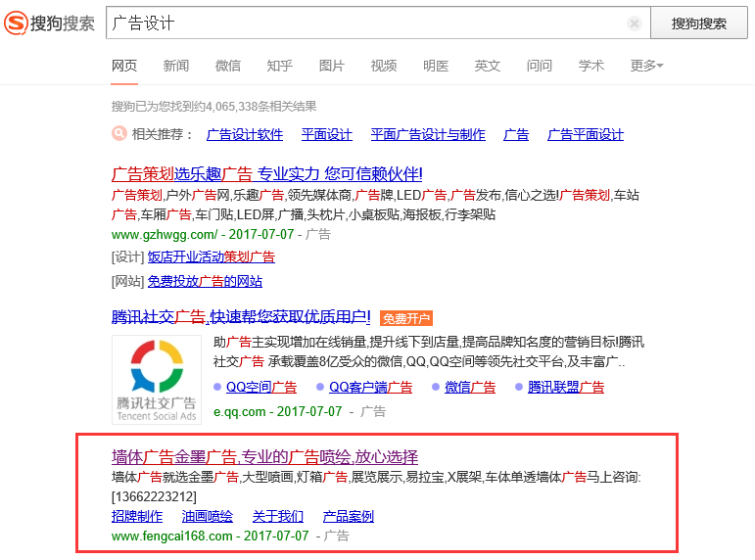Viewport: 755px width, 560px height.
Task: Click the www.fengcai168.com URL text
Action: tap(172, 536)
